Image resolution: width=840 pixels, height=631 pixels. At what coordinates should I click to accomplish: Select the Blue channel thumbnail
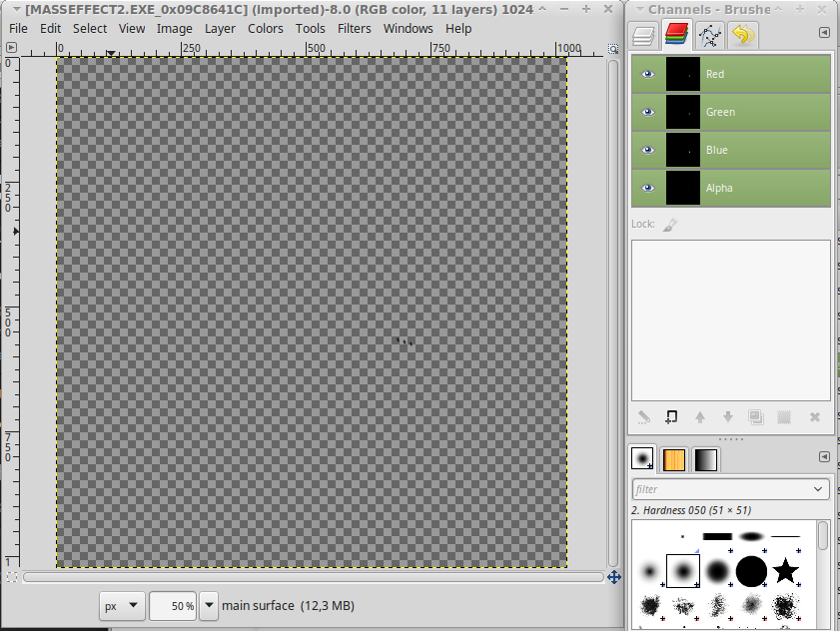coord(683,150)
